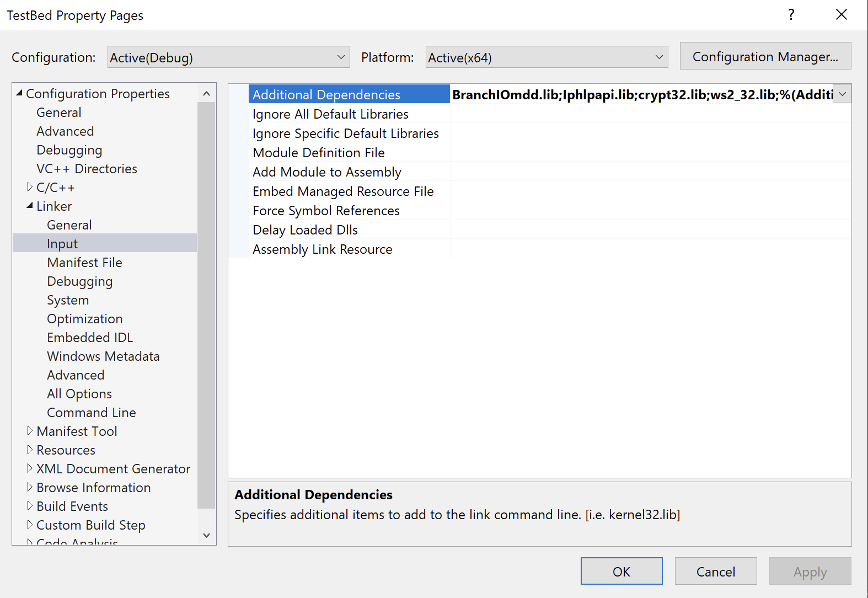The width and height of the screenshot is (868, 598).
Task: Collapse the Linker tree node
Action: point(30,206)
